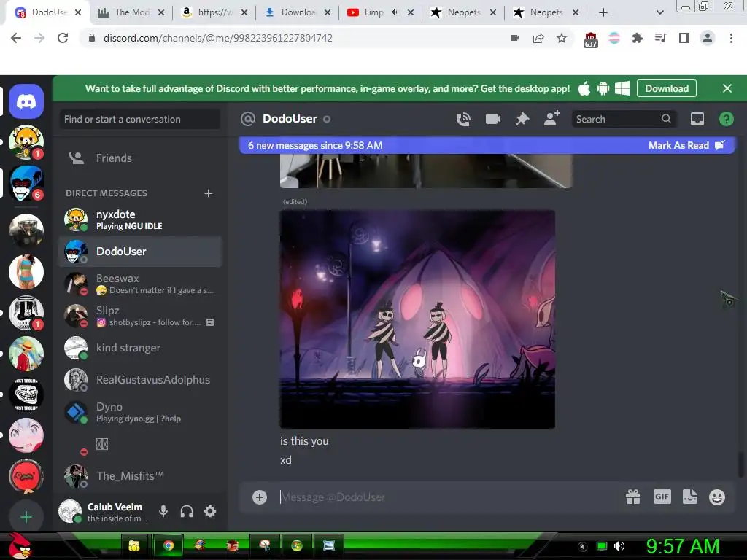
Task: Start a video call with DodoUser
Action: click(x=492, y=119)
